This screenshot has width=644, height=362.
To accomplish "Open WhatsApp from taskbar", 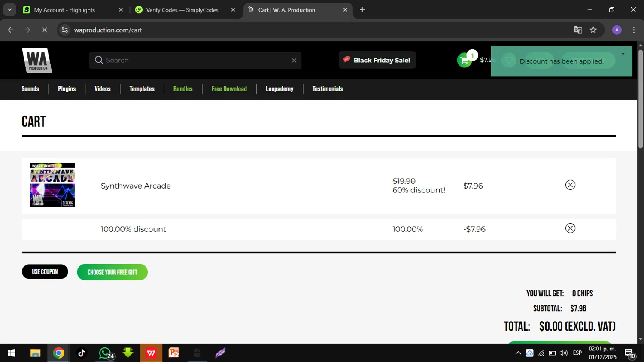I will (105, 353).
